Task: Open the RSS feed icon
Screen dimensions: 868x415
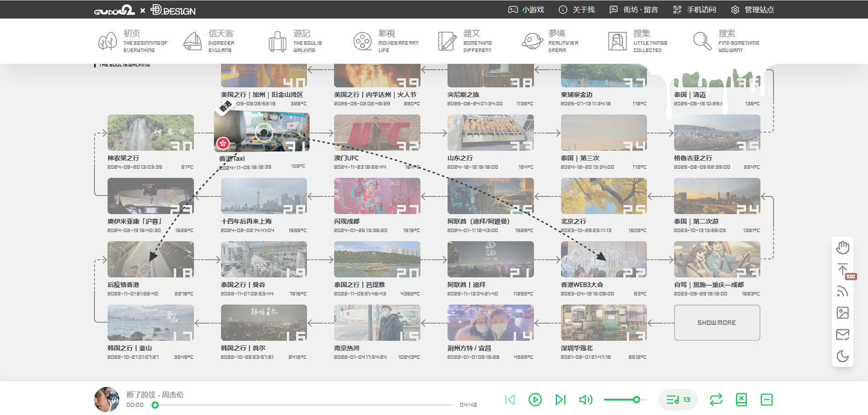Action: [x=842, y=291]
